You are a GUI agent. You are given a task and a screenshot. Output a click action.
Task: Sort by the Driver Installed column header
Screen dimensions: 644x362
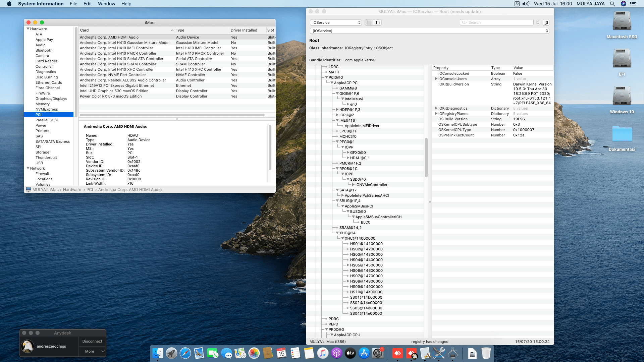pyautogui.click(x=248, y=30)
